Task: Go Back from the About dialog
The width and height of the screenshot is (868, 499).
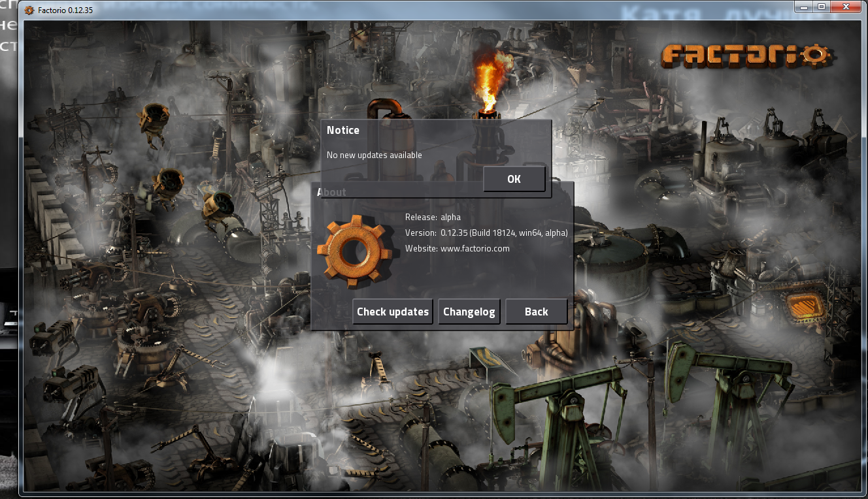Action: tap(536, 312)
